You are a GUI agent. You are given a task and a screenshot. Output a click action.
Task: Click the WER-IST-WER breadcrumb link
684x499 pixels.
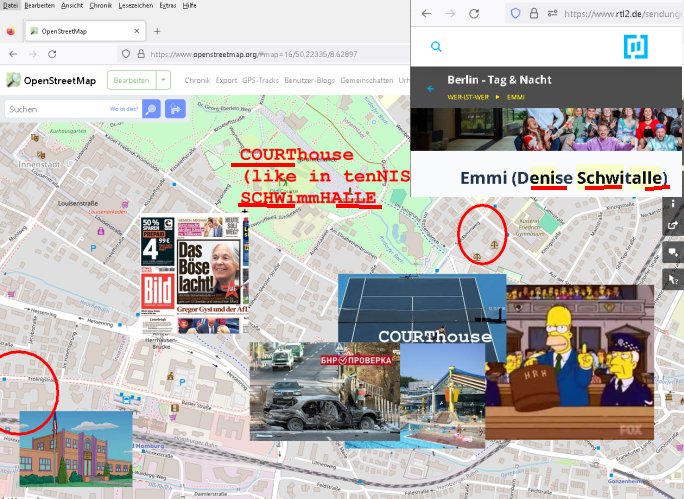[x=468, y=97]
